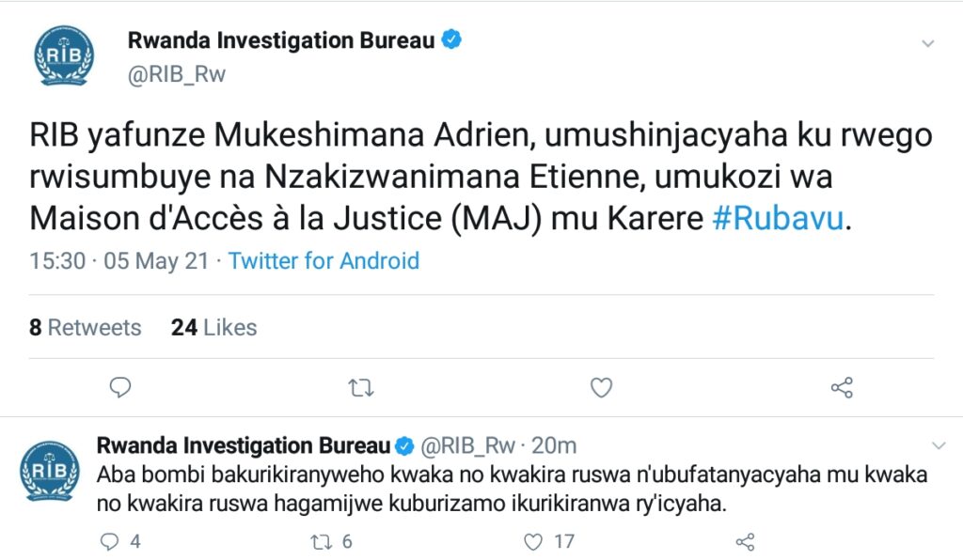Like the second tweet with 17 likes
Image resolution: width=963 pixels, height=560 pixels.
tap(533, 541)
